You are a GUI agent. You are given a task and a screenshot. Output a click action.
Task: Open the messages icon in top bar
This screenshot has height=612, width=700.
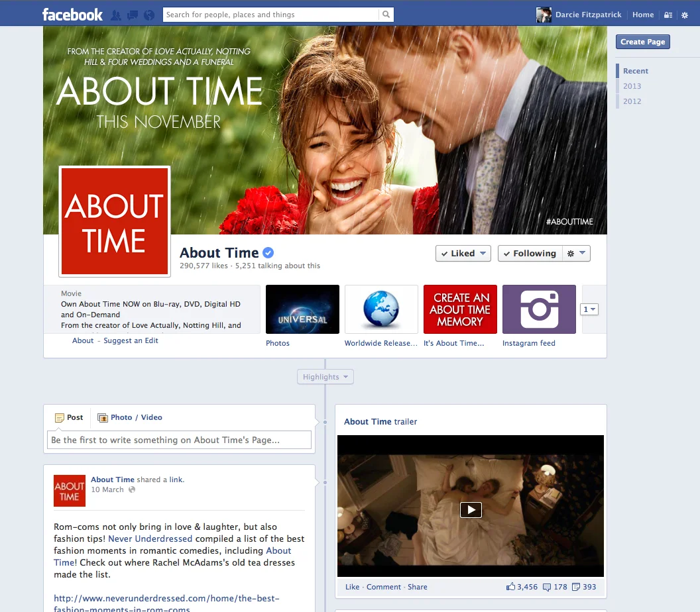tap(133, 15)
